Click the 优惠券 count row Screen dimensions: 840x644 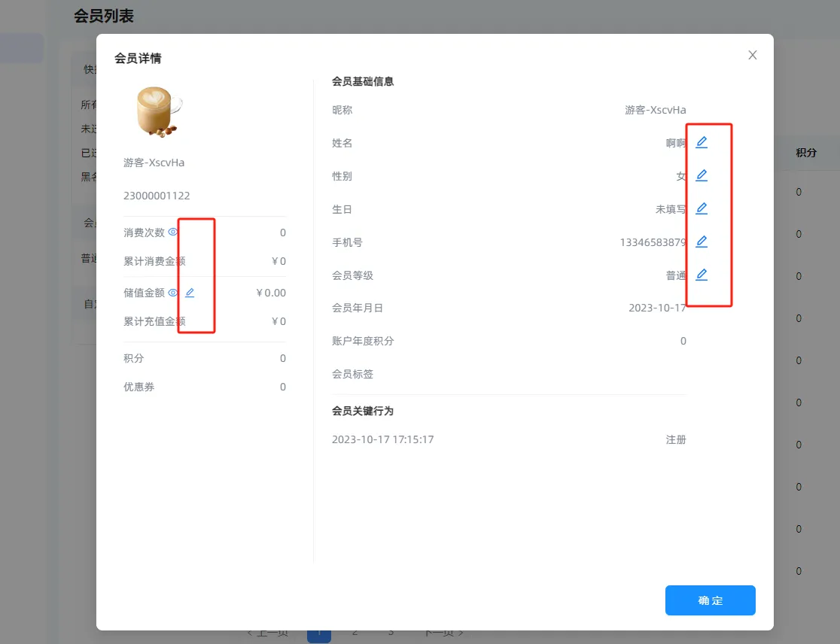[x=204, y=387]
